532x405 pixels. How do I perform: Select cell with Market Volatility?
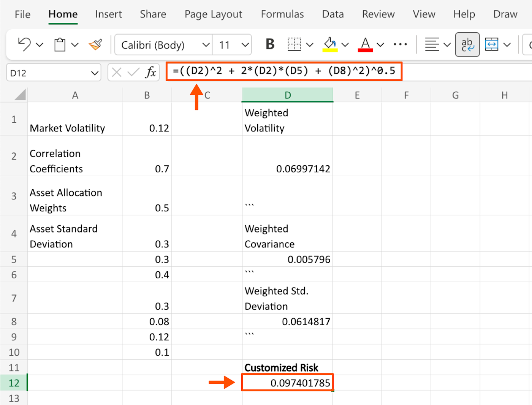75,119
